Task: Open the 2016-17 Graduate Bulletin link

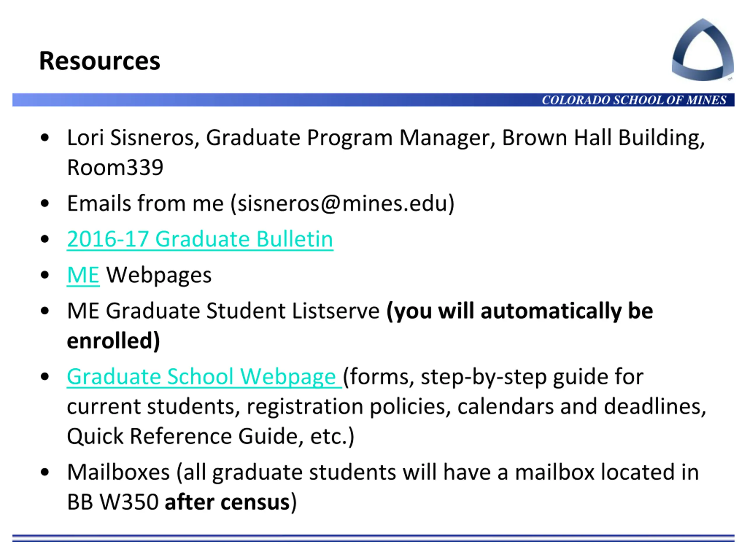Action: (x=200, y=239)
